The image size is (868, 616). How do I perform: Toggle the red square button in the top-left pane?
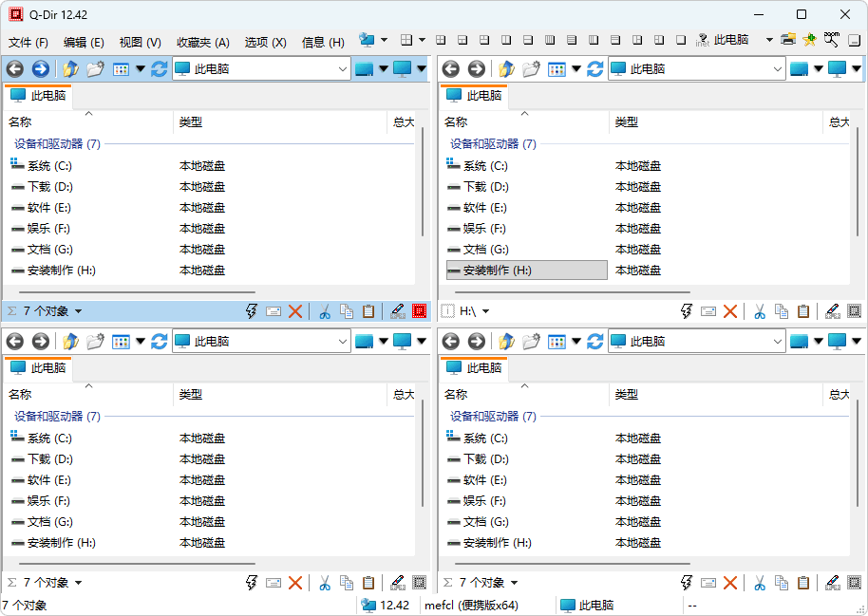419,311
